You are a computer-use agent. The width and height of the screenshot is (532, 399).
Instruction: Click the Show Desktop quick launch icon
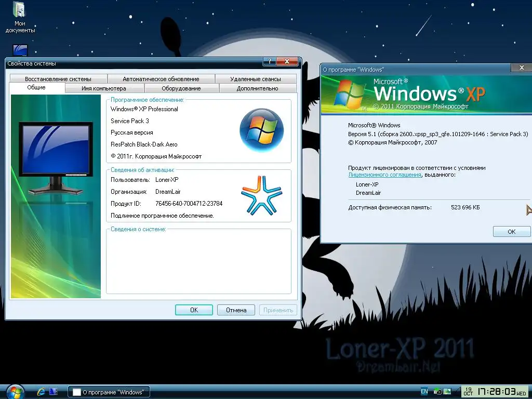pos(54,392)
